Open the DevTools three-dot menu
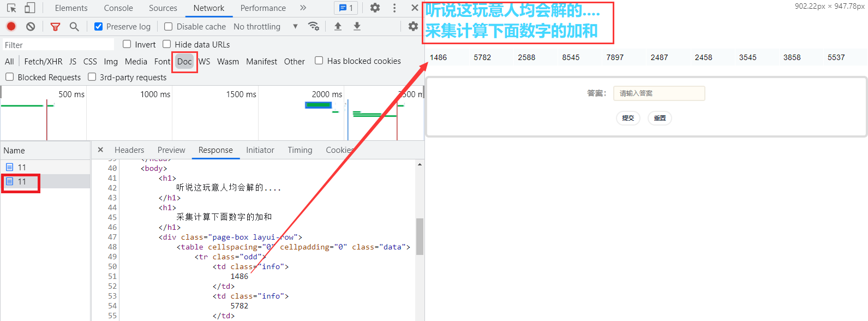Viewport: 868px width, 321px height. tap(394, 8)
